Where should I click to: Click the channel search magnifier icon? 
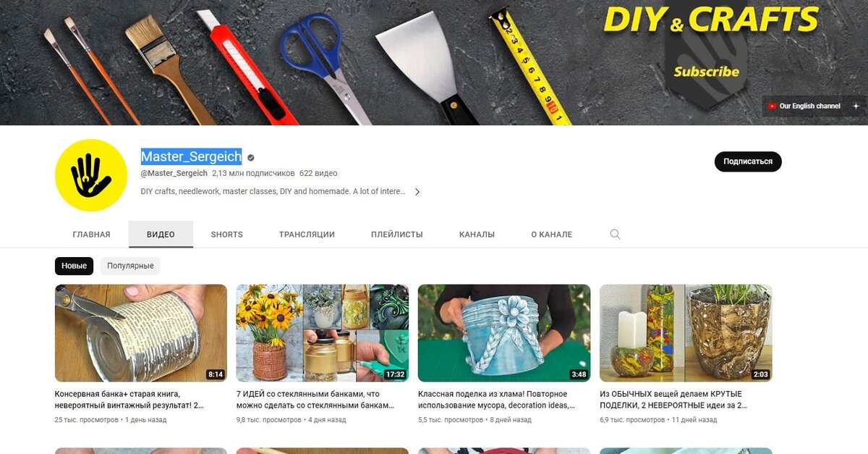pyautogui.click(x=615, y=234)
